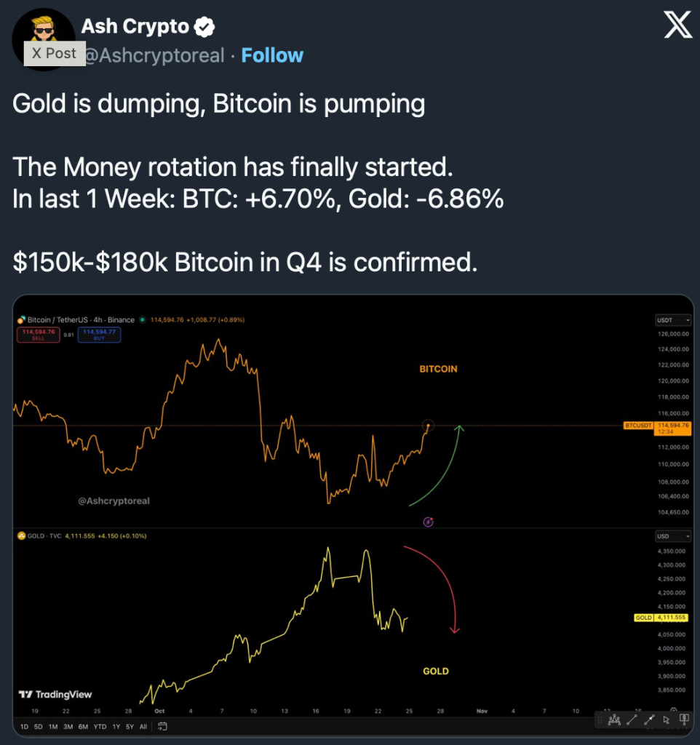
Task: Expand the USDT currency dropdown
Action: pyautogui.click(x=673, y=319)
